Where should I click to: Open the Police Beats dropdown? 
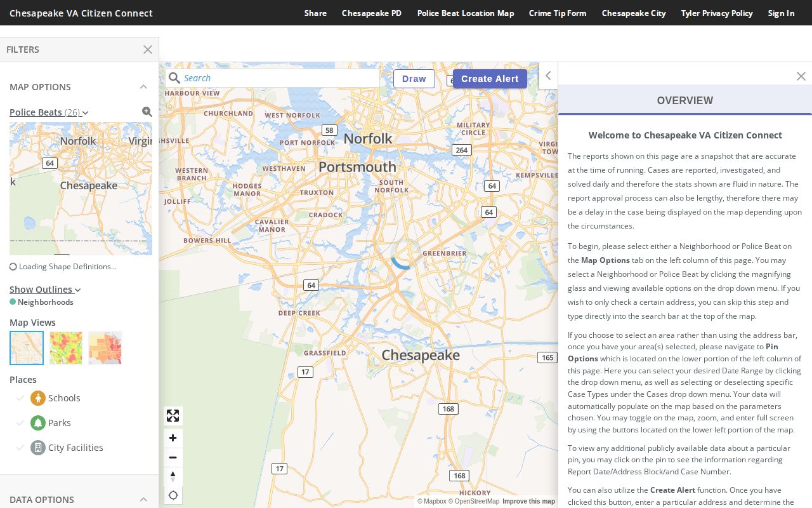49,112
